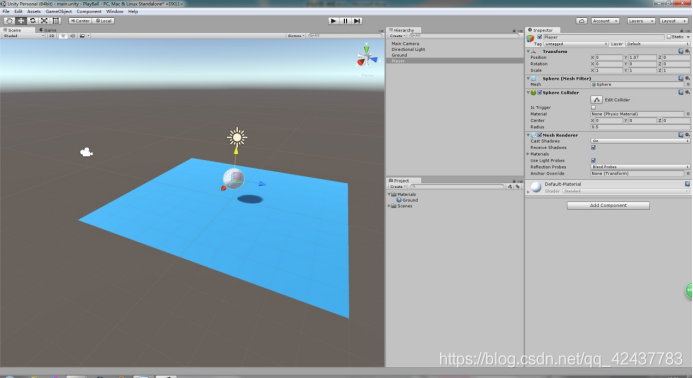Toggle Mesh Renderer enabled checkbox
The height and width of the screenshot is (378, 693).
[x=540, y=135]
